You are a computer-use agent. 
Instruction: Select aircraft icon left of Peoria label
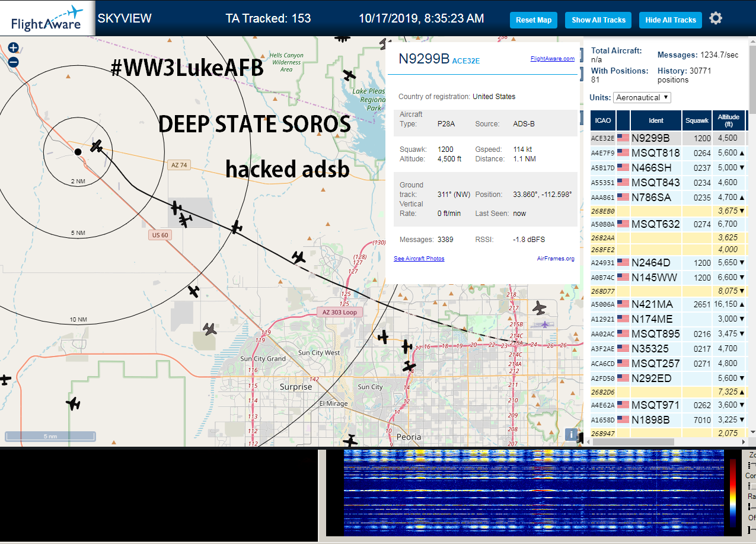coord(351,441)
